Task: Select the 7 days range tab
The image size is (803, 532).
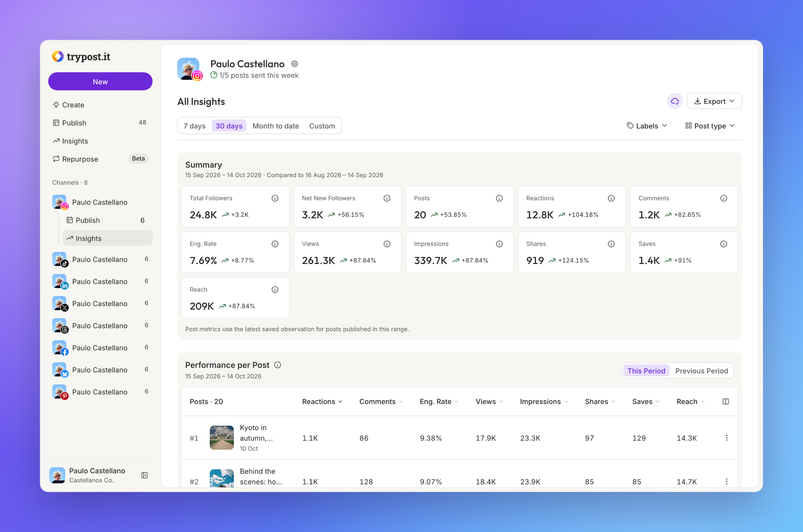Action: 194,126
